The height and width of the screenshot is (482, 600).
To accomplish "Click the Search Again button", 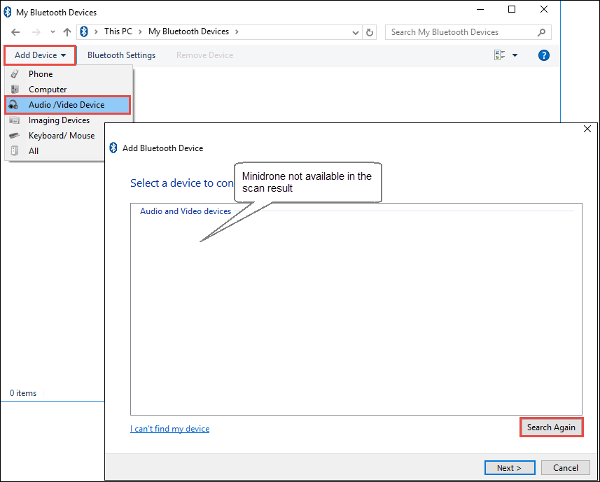I will [x=551, y=427].
